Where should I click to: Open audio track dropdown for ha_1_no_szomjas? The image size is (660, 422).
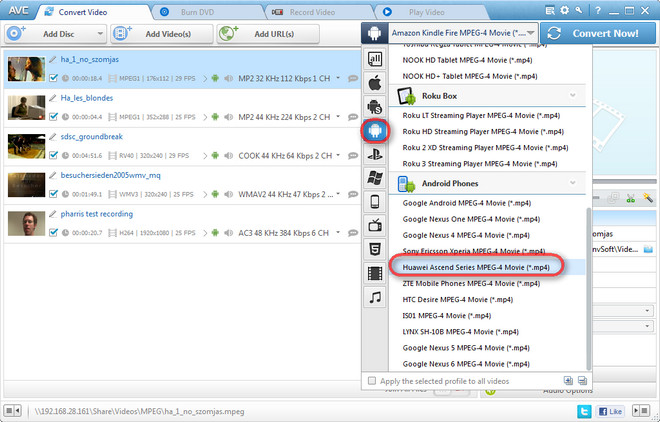pyautogui.click(x=338, y=78)
